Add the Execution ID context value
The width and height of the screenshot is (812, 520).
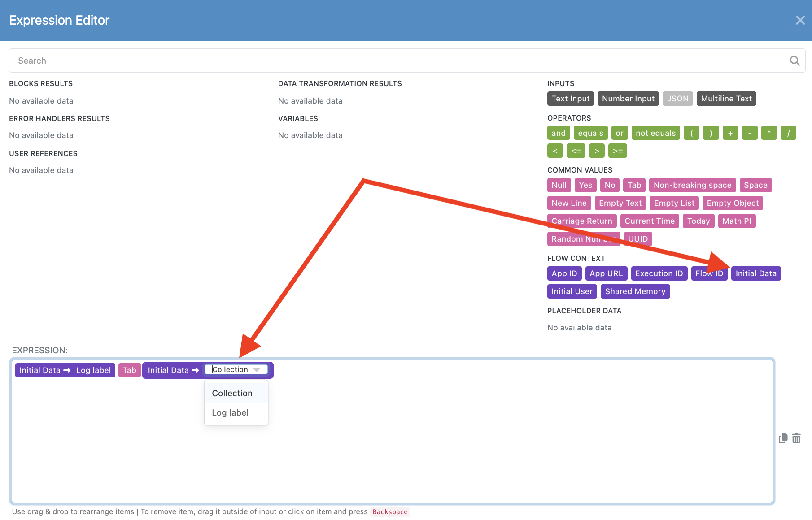(659, 273)
